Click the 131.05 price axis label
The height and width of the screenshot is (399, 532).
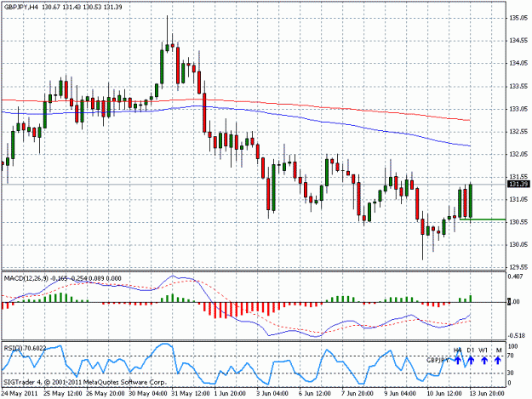pyautogui.click(x=518, y=199)
